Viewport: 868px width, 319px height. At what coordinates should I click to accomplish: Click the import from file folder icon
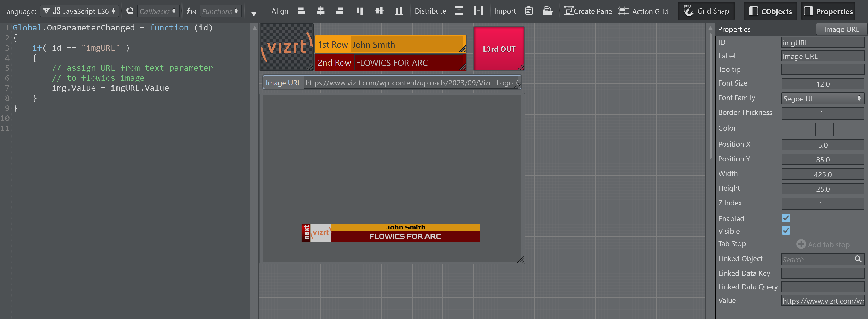[x=548, y=11]
